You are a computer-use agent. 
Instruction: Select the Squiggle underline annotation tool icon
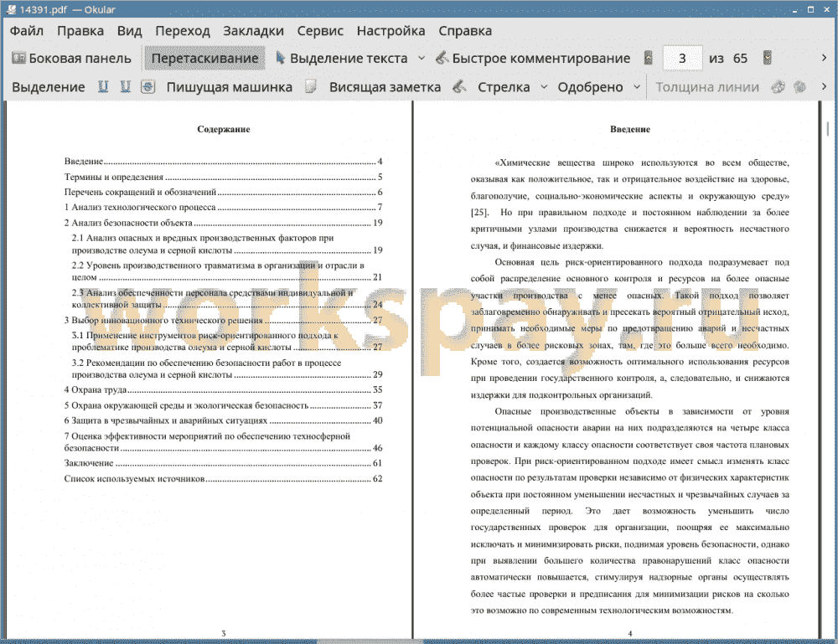tap(125, 86)
